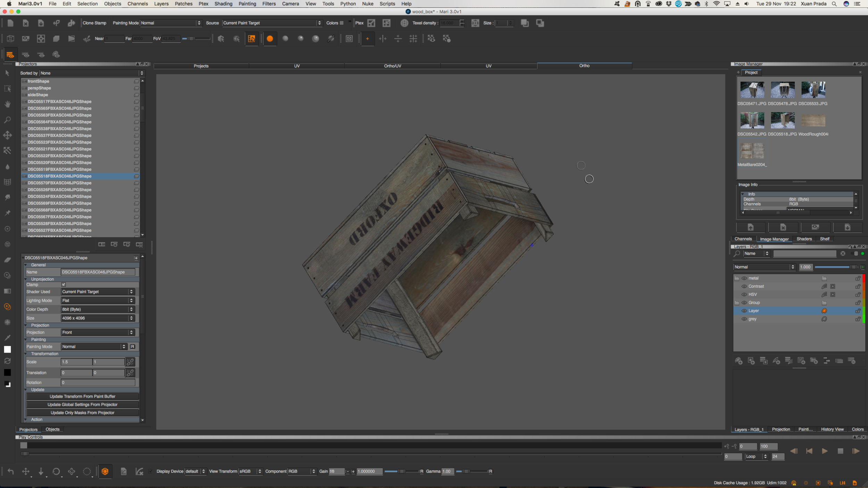Open macOS Spotlight search
The height and width of the screenshot is (488, 868).
834,4
